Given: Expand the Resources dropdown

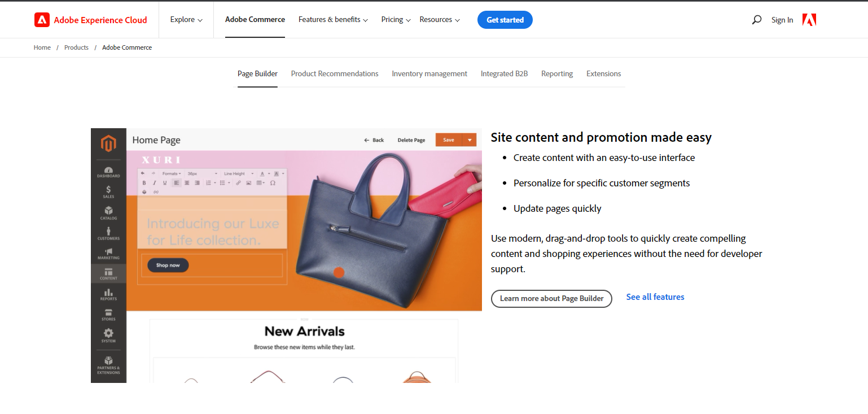Looking at the screenshot, I should tap(440, 20).
